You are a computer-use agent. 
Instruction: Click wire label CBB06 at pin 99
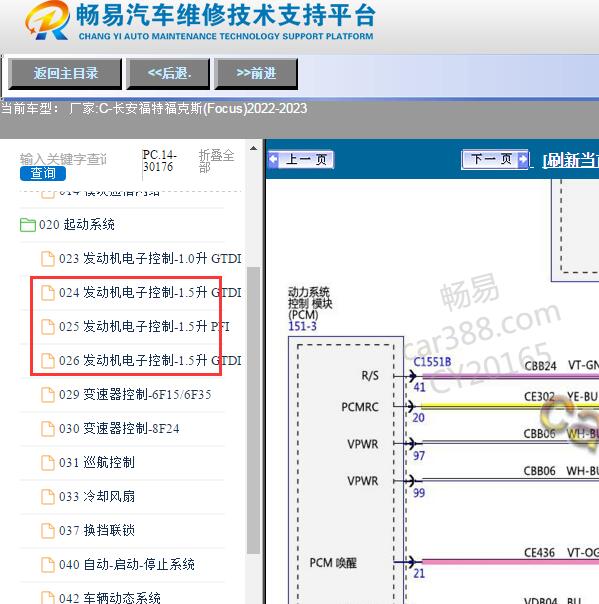pyautogui.click(x=539, y=471)
